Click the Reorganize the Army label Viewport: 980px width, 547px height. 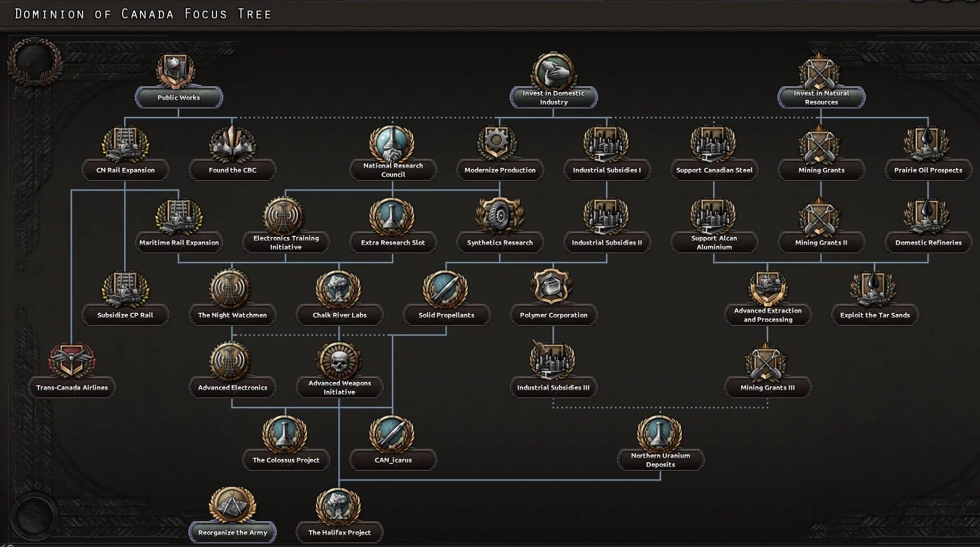[x=232, y=533]
